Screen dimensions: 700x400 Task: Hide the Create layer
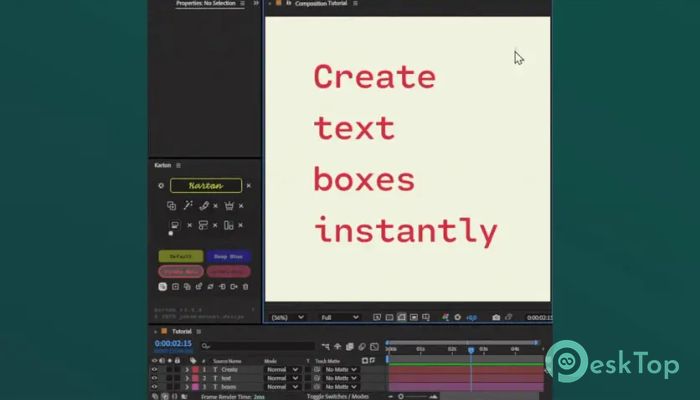154,370
